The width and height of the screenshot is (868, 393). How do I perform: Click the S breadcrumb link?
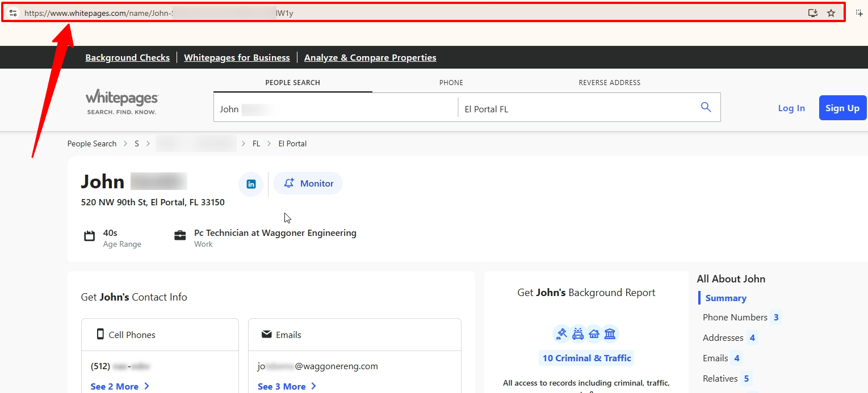point(137,143)
